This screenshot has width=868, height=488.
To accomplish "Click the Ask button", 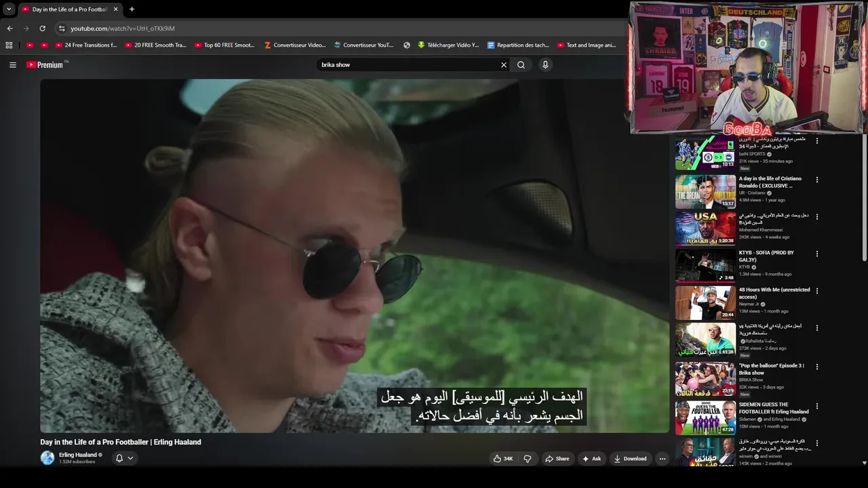I will pos(591,459).
